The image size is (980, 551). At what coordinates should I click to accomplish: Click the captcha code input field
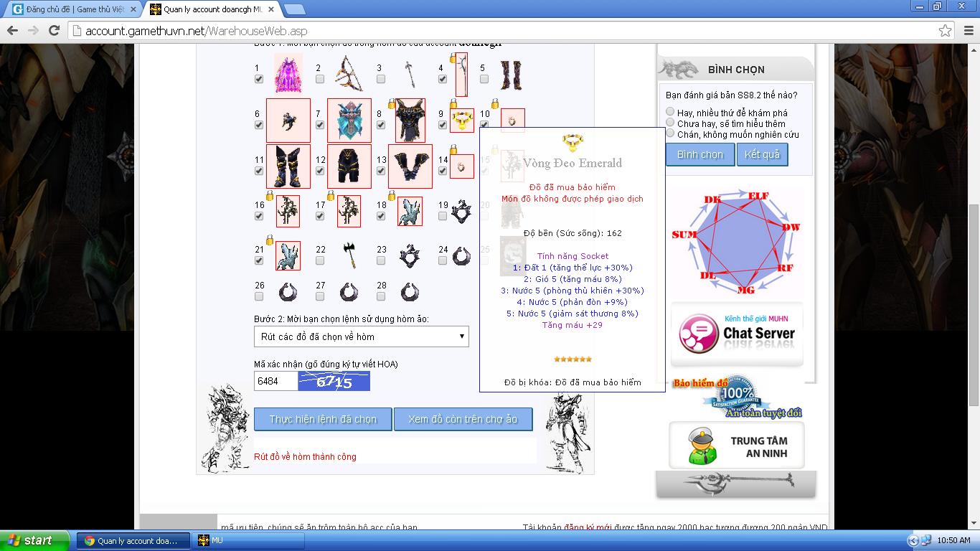276,381
